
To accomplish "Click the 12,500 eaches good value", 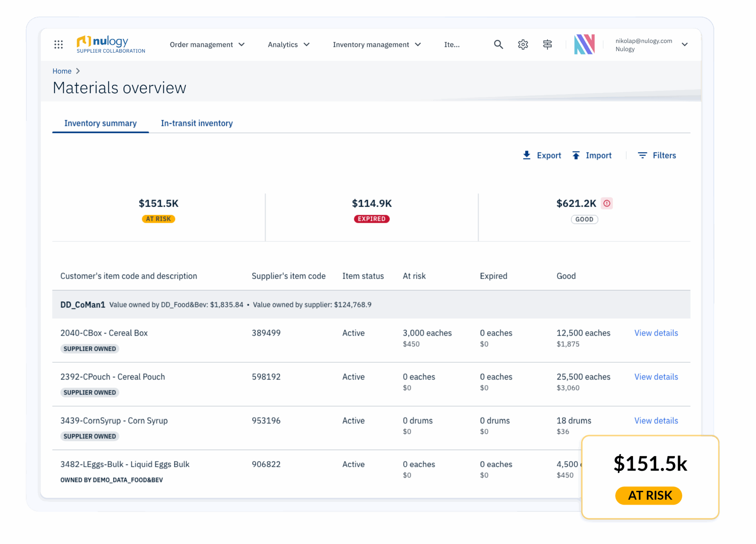I will click(583, 333).
